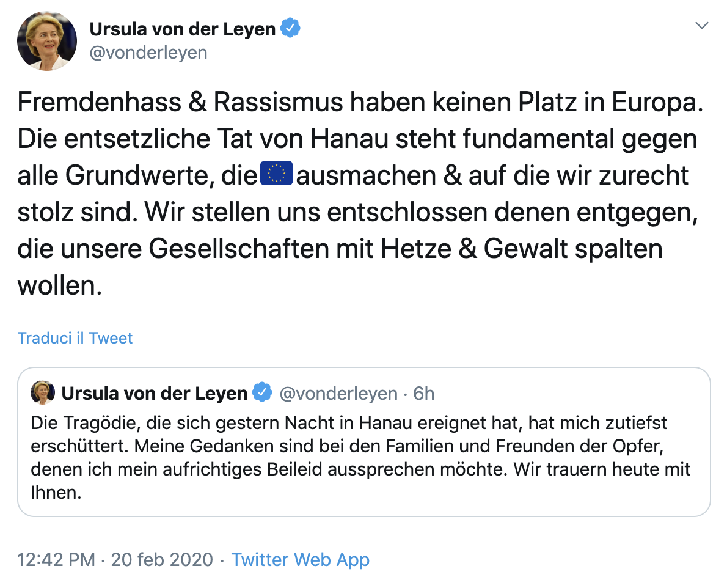Click the 'Traduci il Tweet' link

point(75,338)
